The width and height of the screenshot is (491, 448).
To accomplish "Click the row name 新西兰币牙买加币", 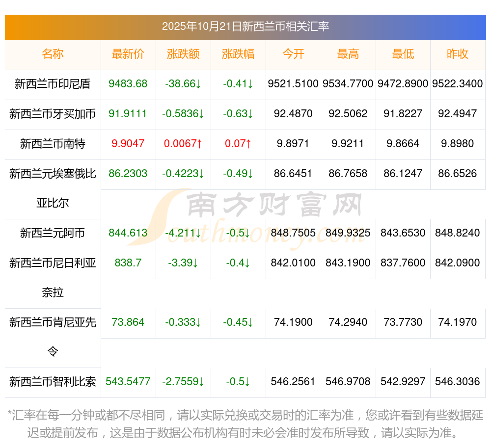I will (53, 114).
